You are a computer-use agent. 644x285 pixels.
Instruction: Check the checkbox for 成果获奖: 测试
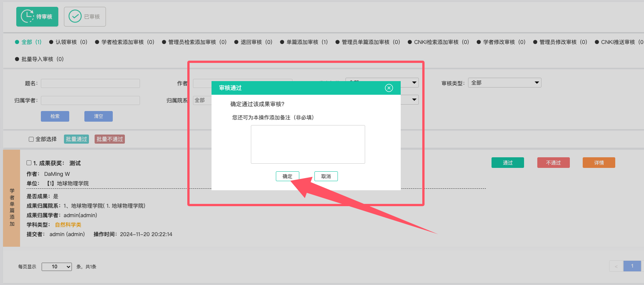pyautogui.click(x=29, y=163)
